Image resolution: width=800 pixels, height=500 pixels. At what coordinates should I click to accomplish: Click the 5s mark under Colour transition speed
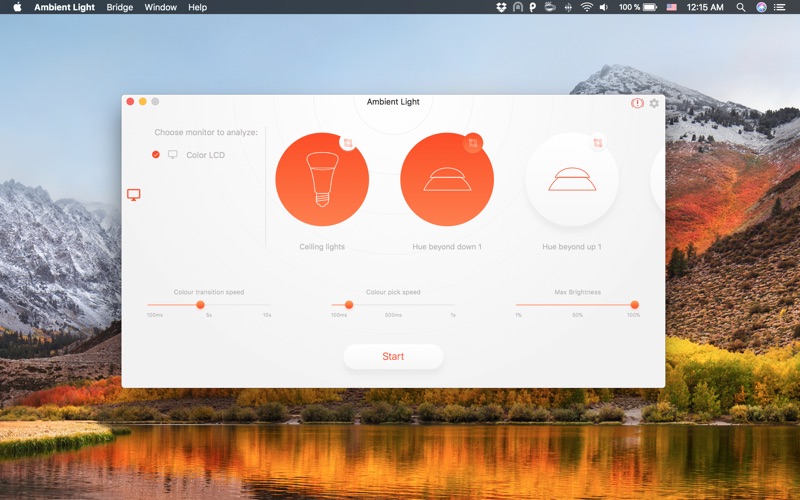[x=209, y=315]
